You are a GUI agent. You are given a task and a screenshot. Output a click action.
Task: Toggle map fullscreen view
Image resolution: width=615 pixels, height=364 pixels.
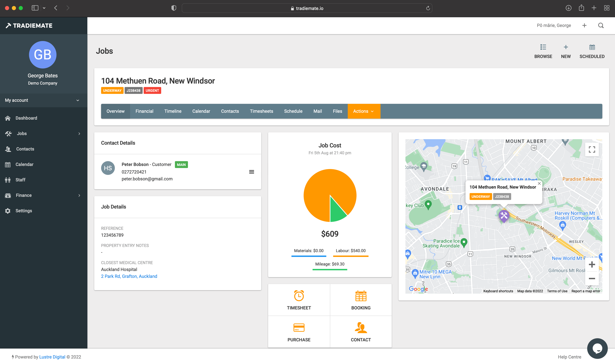[592, 149]
